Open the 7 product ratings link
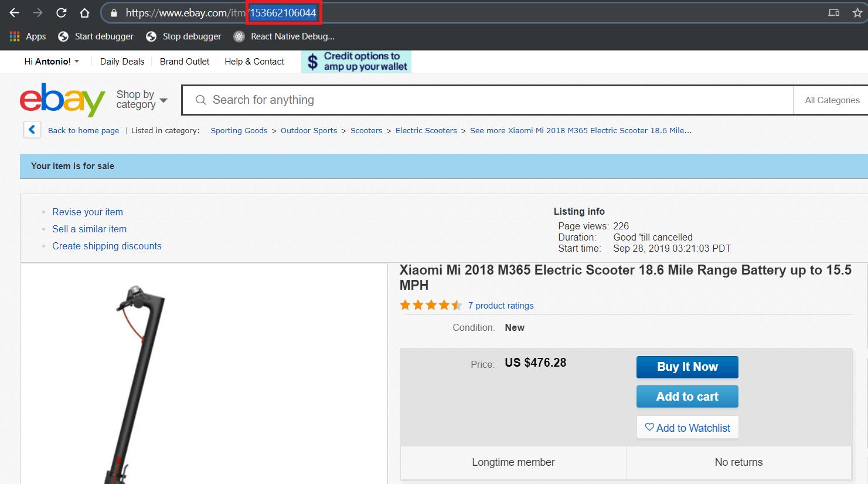868x484 pixels. [x=501, y=306]
